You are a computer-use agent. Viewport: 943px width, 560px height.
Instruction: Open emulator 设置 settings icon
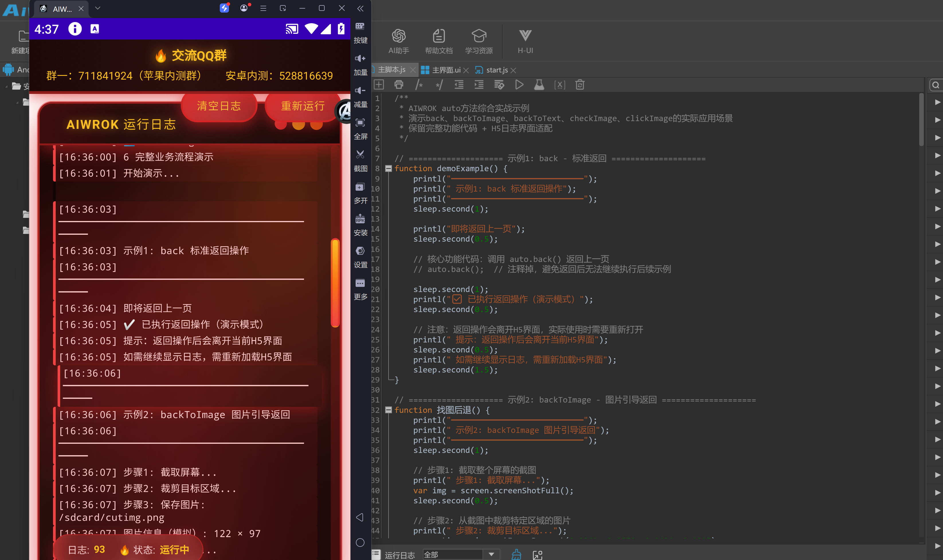pyautogui.click(x=360, y=251)
